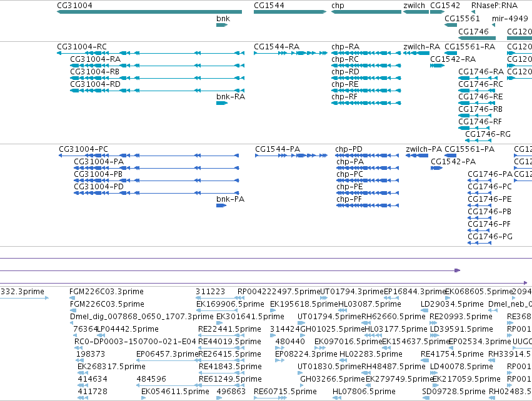Click the chp-RF transcript label
This screenshot has height=401, width=532.
tap(344, 97)
